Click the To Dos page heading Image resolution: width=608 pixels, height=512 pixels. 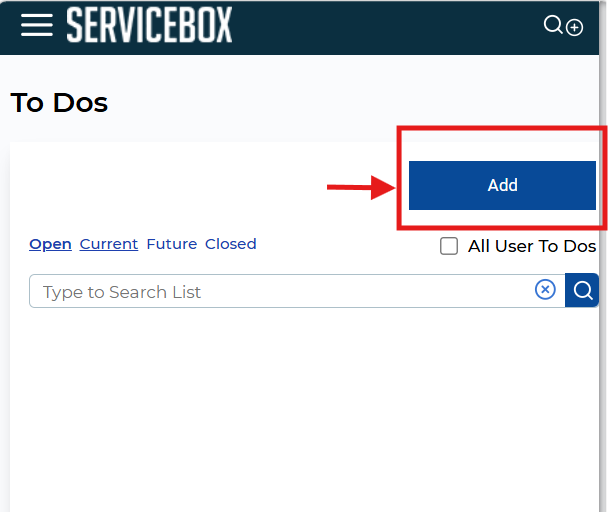(59, 102)
